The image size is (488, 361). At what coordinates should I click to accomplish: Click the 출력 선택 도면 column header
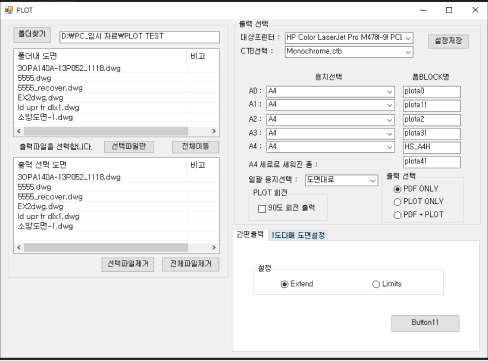(100, 165)
